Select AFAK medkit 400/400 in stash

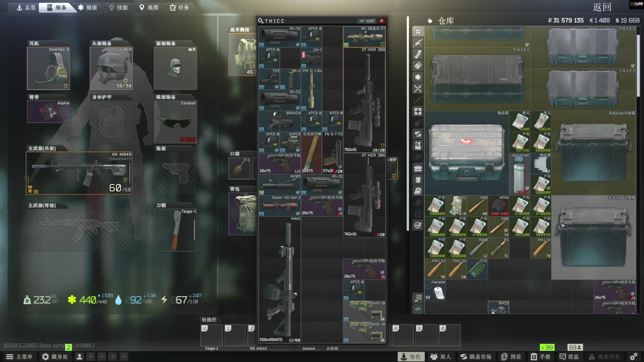click(x=498, y=206)
